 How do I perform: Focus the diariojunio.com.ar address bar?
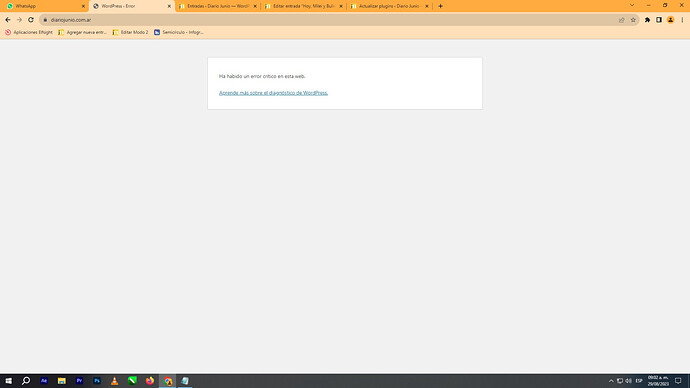[x=330, y=20]
